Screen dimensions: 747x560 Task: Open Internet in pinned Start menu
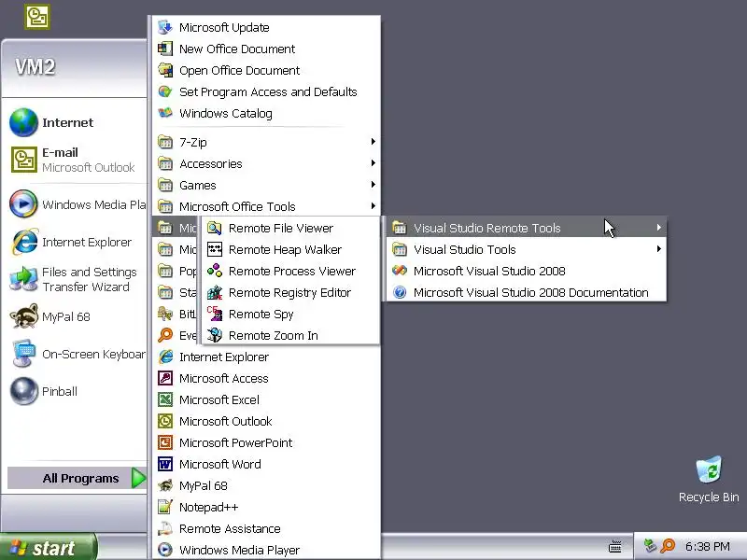(76, 122)
